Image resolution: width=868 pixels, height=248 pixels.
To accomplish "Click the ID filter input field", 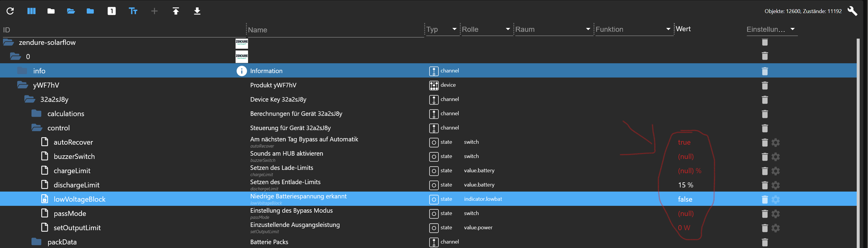I will 121,30.
